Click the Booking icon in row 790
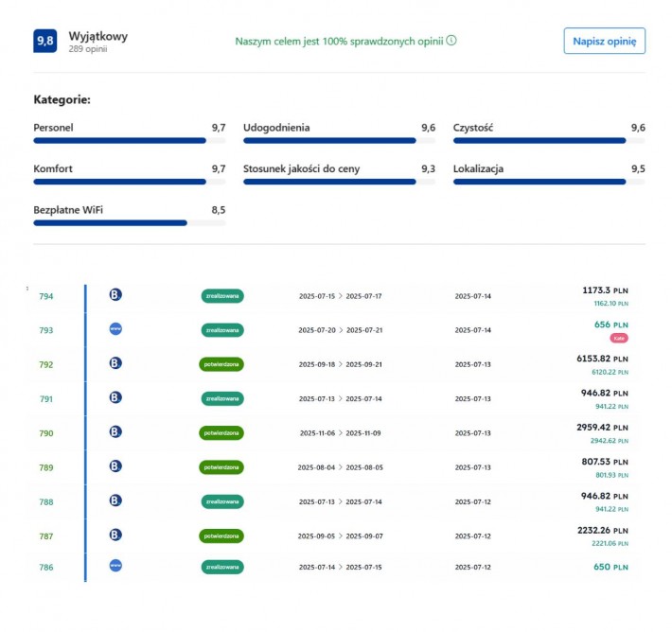Image resolution: width=672 pixels, height=632 pixels. [x=115, y=432]
